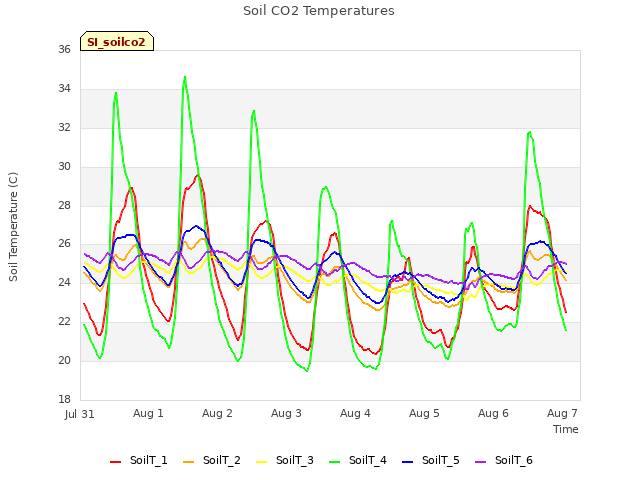640x480 pixels.
Task: Click the SoilT_3 yellow legend swatch
Action: (x=262, y=462)
